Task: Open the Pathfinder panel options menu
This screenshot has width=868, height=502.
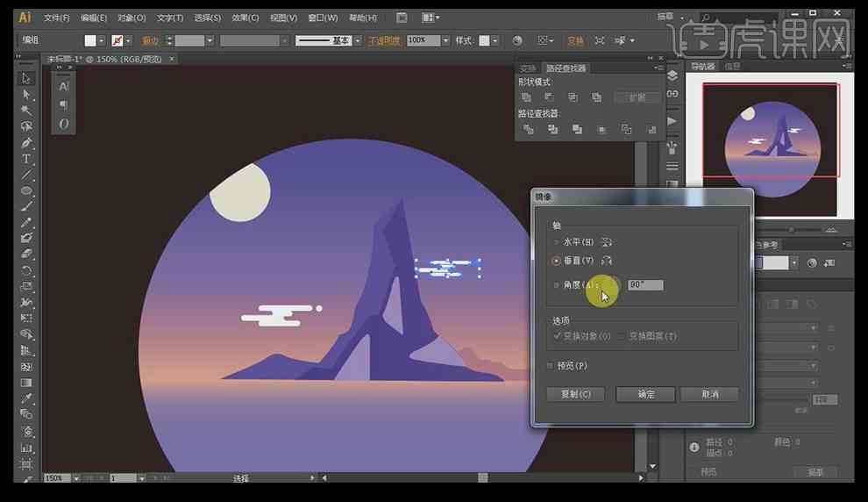Action: point(658,68)
